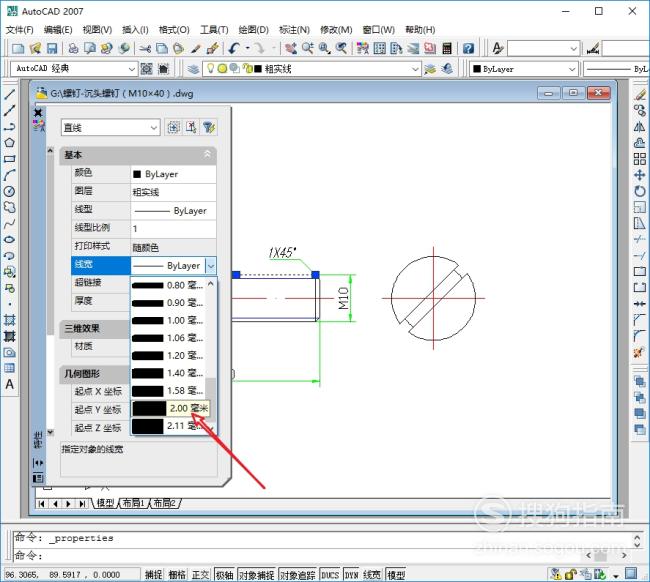
Task: Select the Move modify tool
Action: (640, 175)
